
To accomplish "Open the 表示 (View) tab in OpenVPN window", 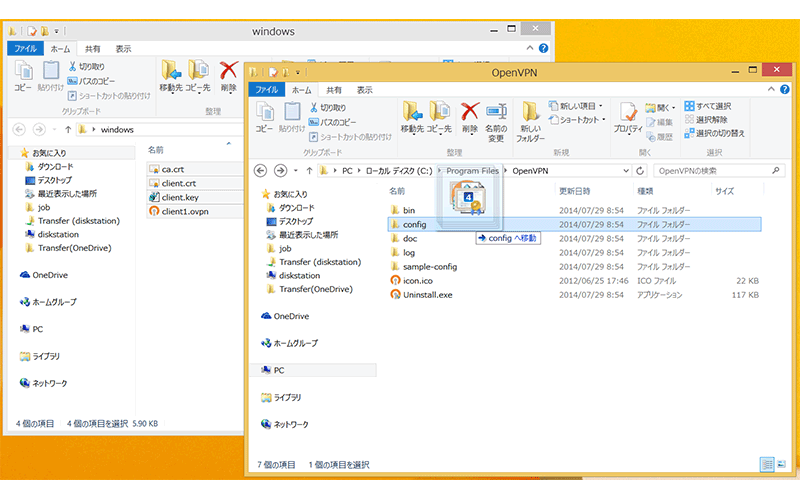I will coord(359,90).
